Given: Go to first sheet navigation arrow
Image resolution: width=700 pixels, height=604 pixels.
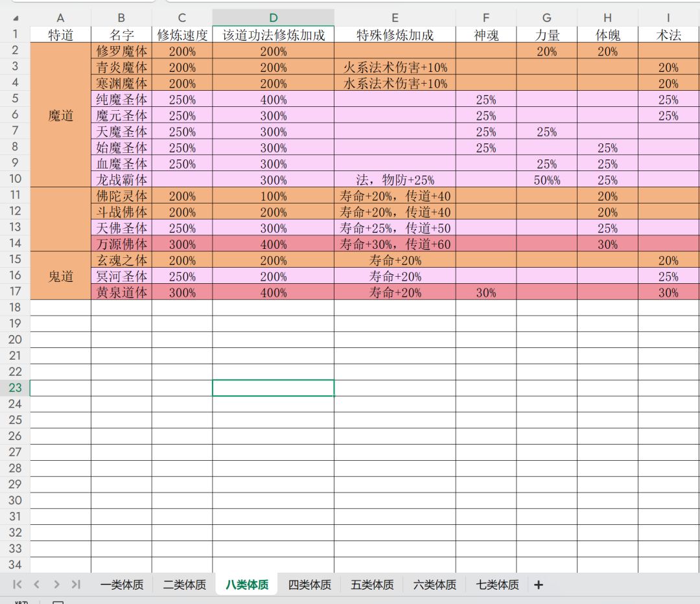Looking at the screenshot, I should click(17, 585).
